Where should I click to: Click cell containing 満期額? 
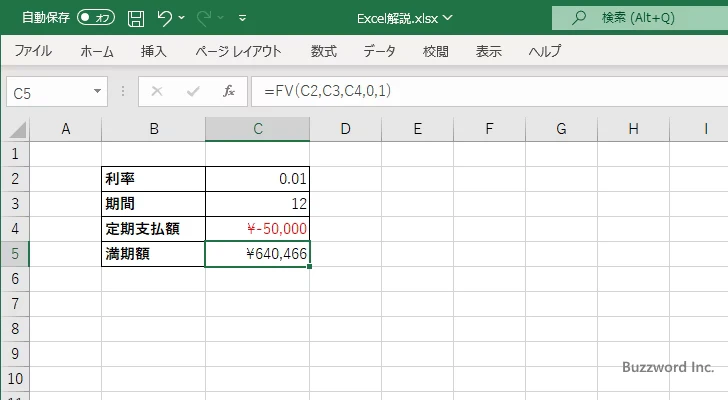(x=154, y=254)
